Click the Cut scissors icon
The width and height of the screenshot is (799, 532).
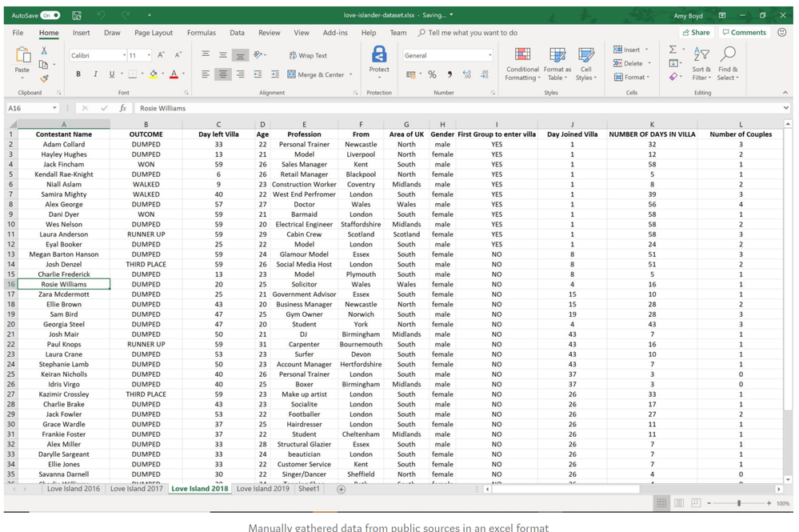[44, 50]
